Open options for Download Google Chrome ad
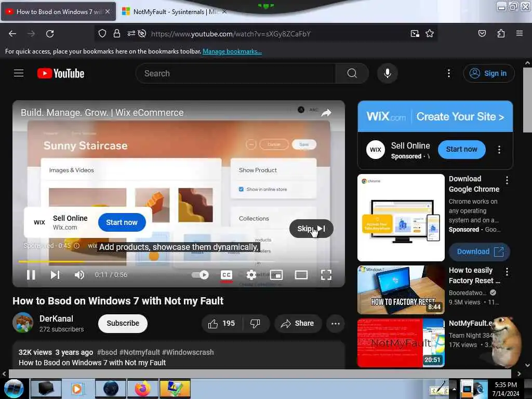Viewport: 532px width, 399px height. 507,180
